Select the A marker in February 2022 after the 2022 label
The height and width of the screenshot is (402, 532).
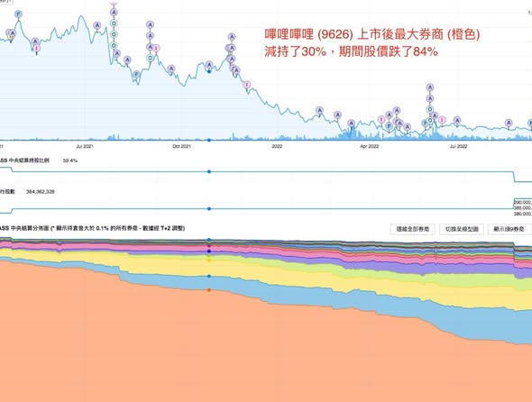coord(319,110)
